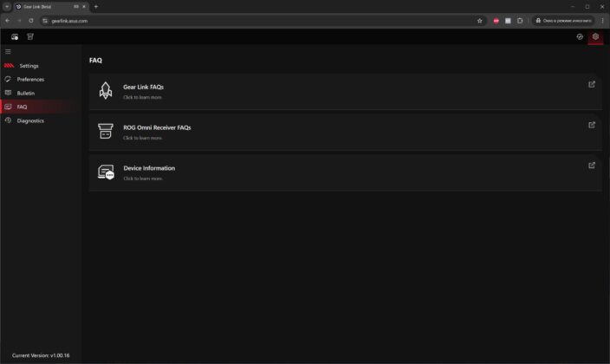The height and width of the screenshot is (364, 610).
Task: Open the ROG Omni Receiver FAQs title
Action: (157, 127)
